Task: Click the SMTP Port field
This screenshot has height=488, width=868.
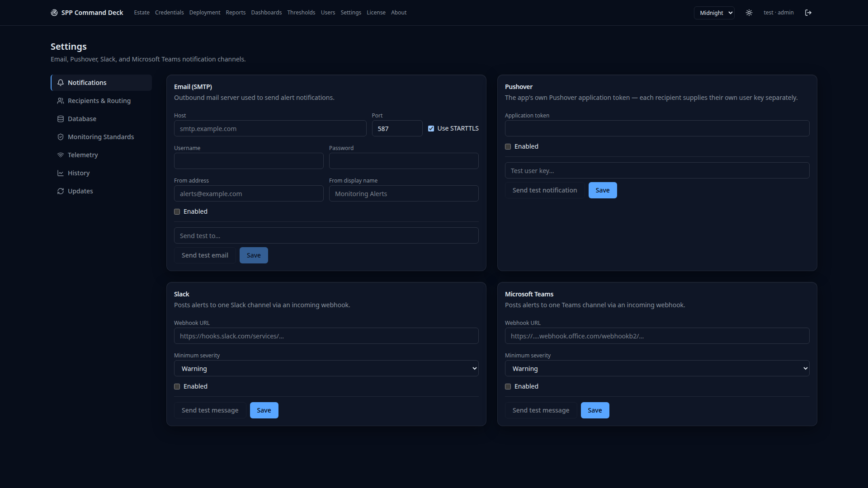Action: (397, 128)
